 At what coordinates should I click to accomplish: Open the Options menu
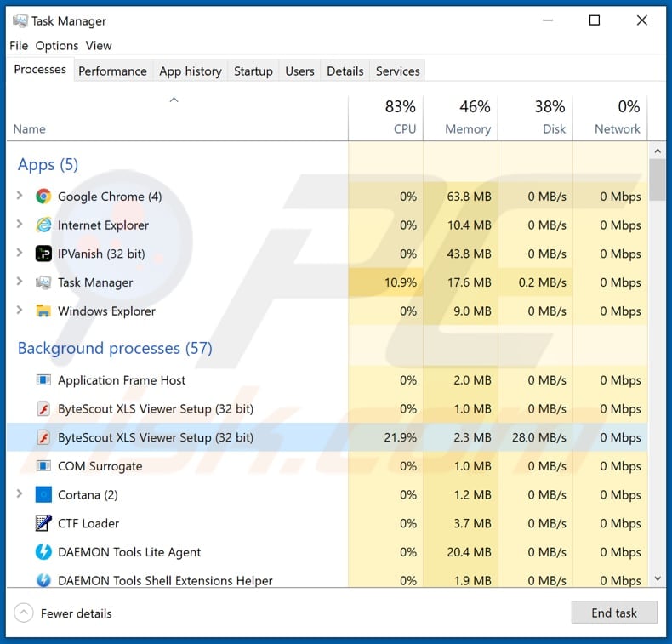point(57,45)
